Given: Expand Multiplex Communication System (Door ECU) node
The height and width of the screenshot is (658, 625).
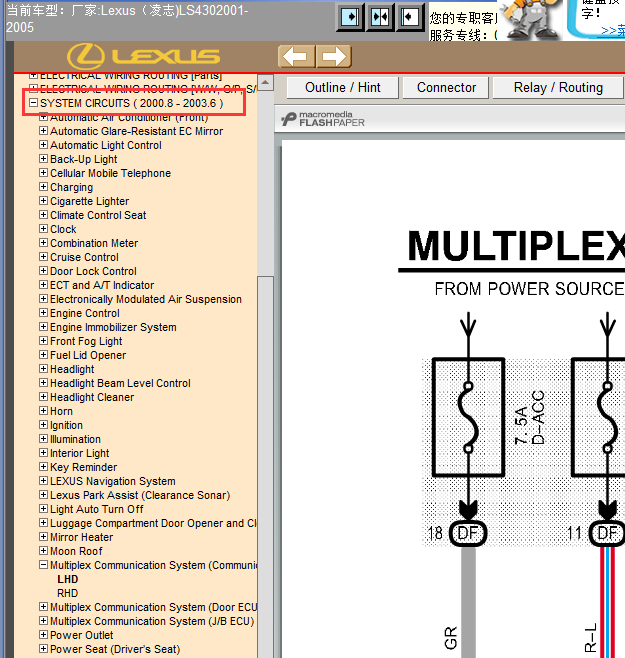Looking at the screenshot, I should [43, 607].
